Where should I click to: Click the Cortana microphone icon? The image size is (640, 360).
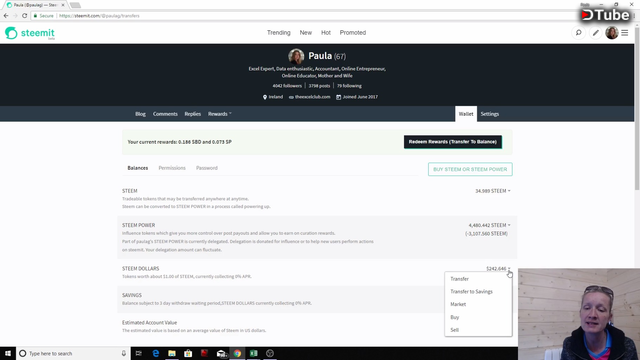tap(124, 353)
